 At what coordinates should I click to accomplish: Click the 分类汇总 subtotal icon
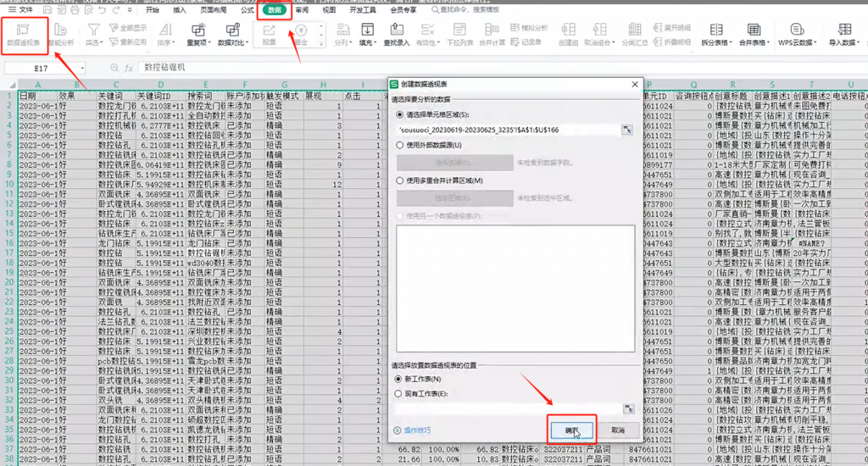[634, 30]
